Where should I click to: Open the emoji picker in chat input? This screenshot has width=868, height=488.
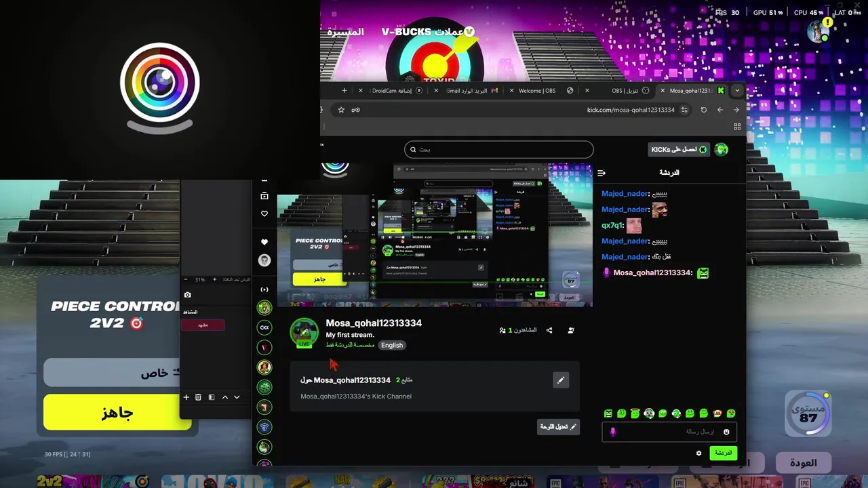(726, 432)
